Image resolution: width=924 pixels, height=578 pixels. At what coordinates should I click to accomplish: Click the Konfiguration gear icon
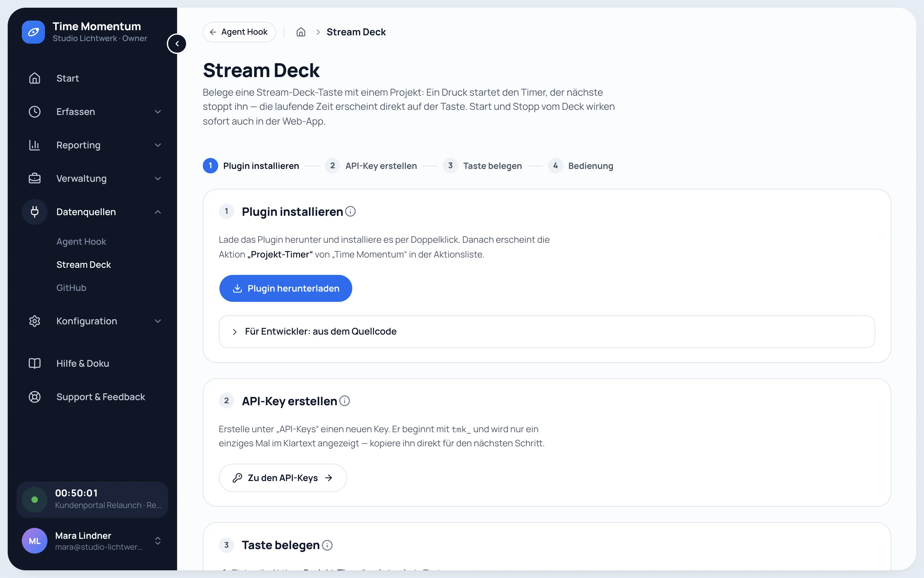click(x=35, y=321)
